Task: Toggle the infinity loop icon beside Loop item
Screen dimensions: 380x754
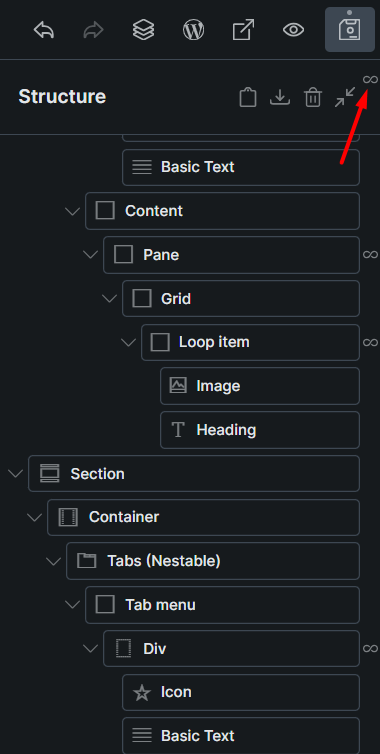Action: (x=370, y=342)
